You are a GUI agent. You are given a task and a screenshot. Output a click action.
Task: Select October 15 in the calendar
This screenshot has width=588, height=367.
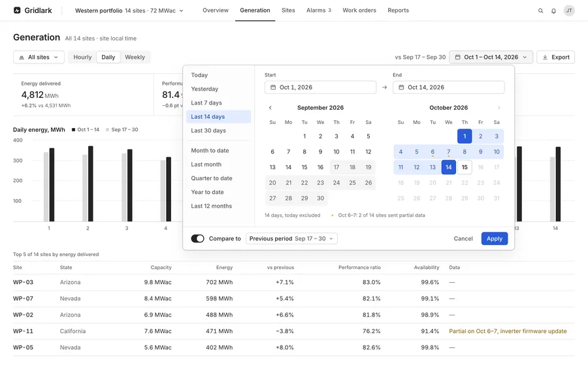point(465,167)
